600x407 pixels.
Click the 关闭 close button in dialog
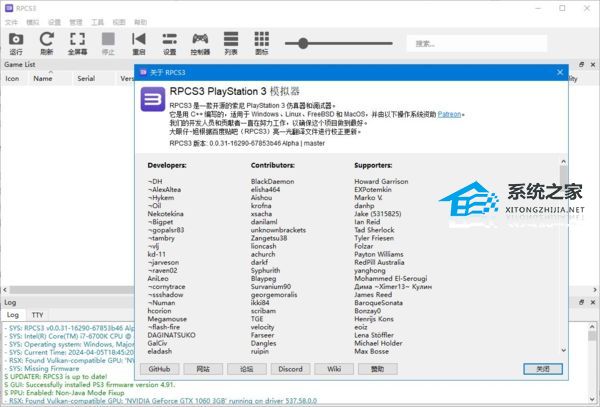pyautogui.click(x=541, y=369)
